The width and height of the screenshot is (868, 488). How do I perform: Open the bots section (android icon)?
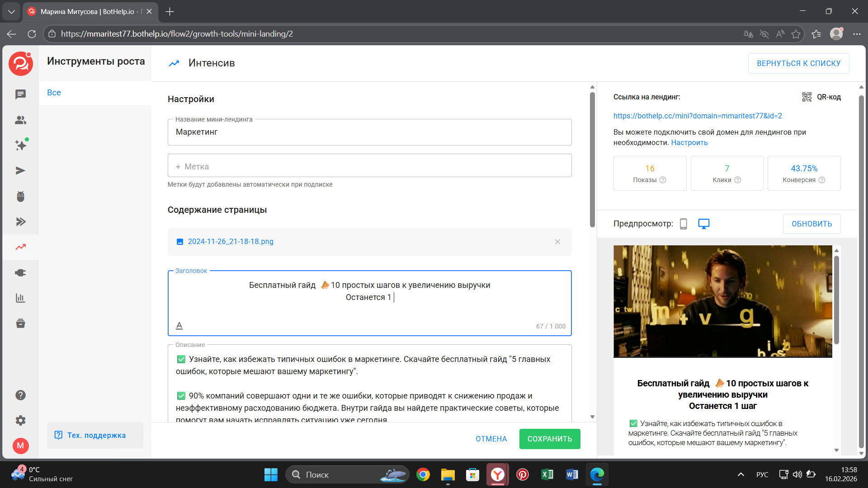(20, 196)
